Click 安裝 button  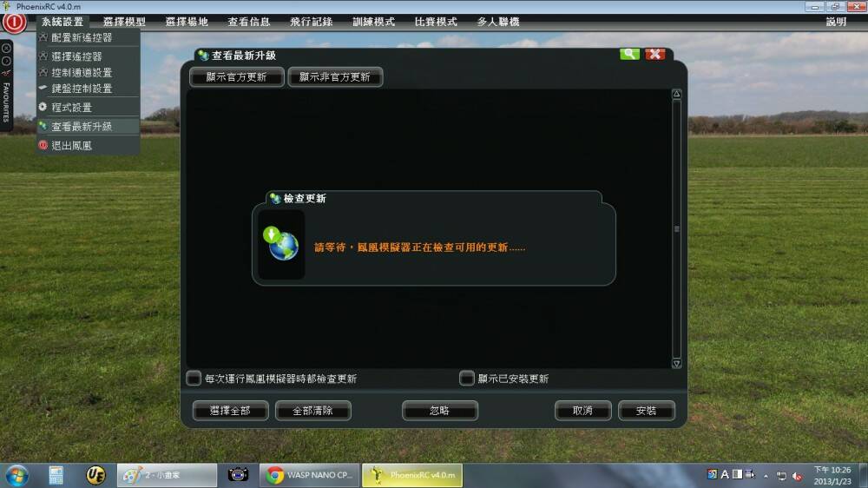pos(646,411)
